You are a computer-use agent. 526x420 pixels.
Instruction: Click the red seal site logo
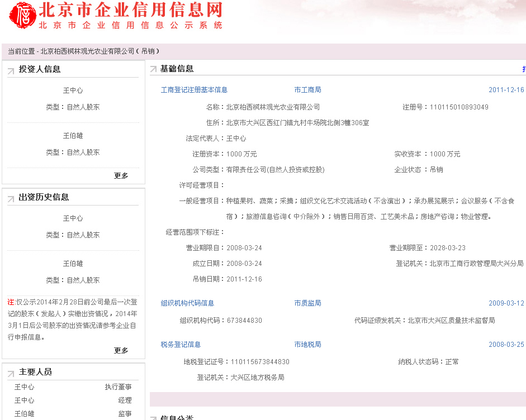click(22, 16)
